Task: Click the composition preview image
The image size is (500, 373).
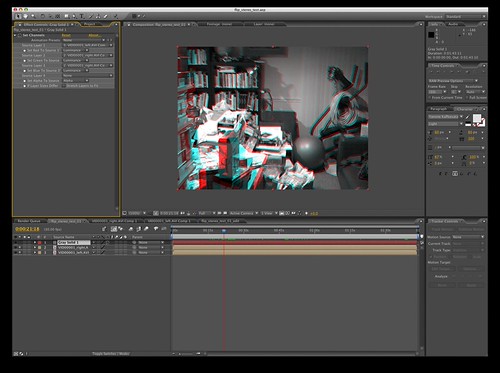Action: (272, 118)
